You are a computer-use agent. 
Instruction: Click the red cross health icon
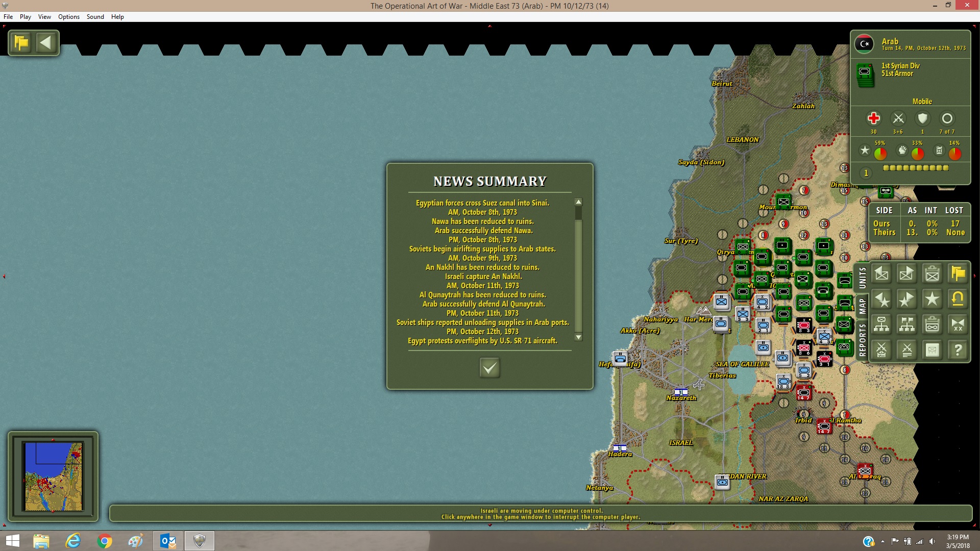[873, 118]
